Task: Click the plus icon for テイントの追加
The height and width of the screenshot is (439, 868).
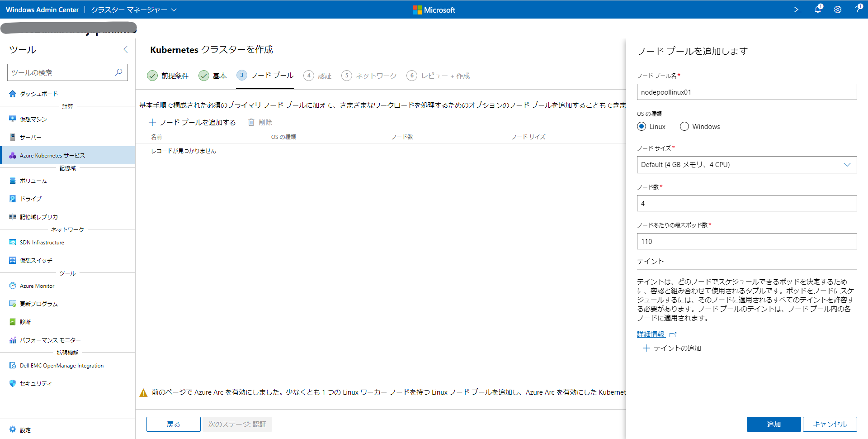Action: pyautogui.click(x=646, y=348)
